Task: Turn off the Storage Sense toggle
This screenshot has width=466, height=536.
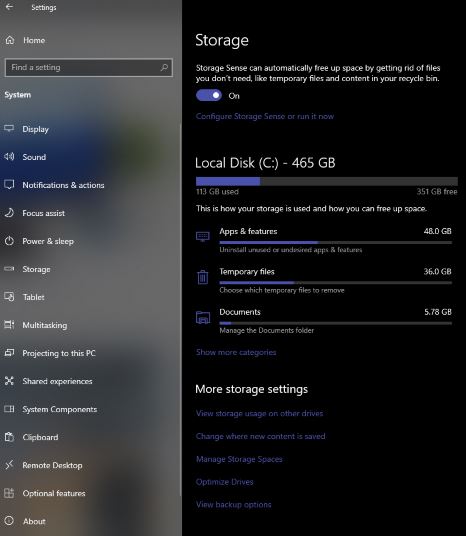Action: (209, 95)
